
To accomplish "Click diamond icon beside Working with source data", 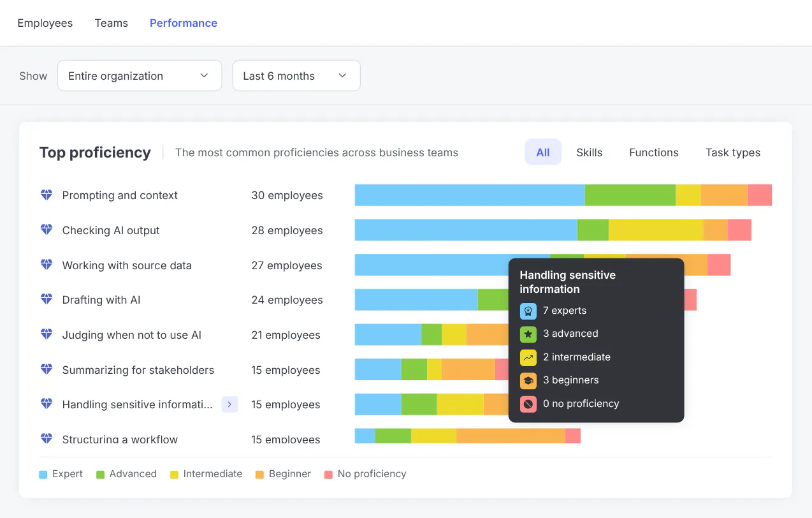I will pyautogui.click(x=47, y=265).
